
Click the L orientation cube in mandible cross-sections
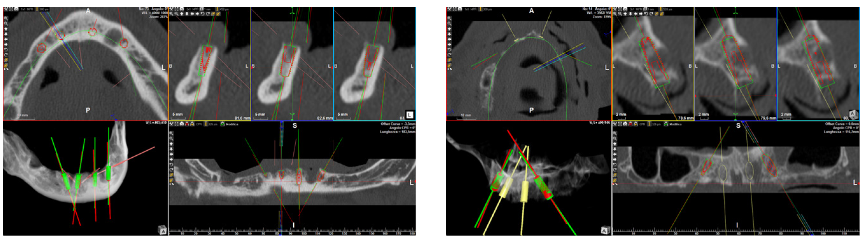[x=410, y=115]
